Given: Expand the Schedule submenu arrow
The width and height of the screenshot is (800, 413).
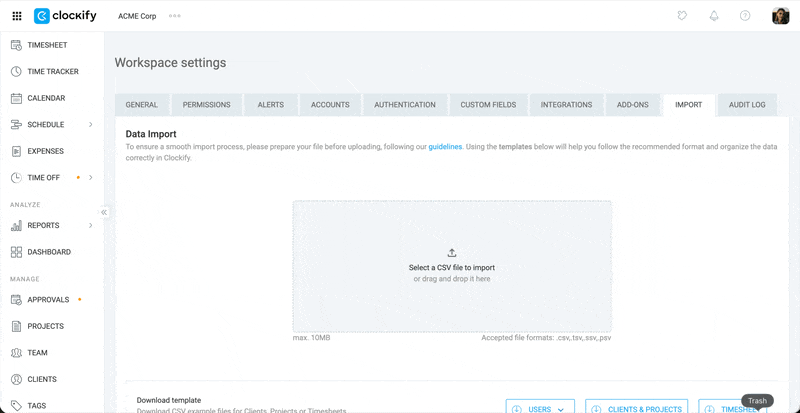Looking at the screenshot, I should coord(91,125).
